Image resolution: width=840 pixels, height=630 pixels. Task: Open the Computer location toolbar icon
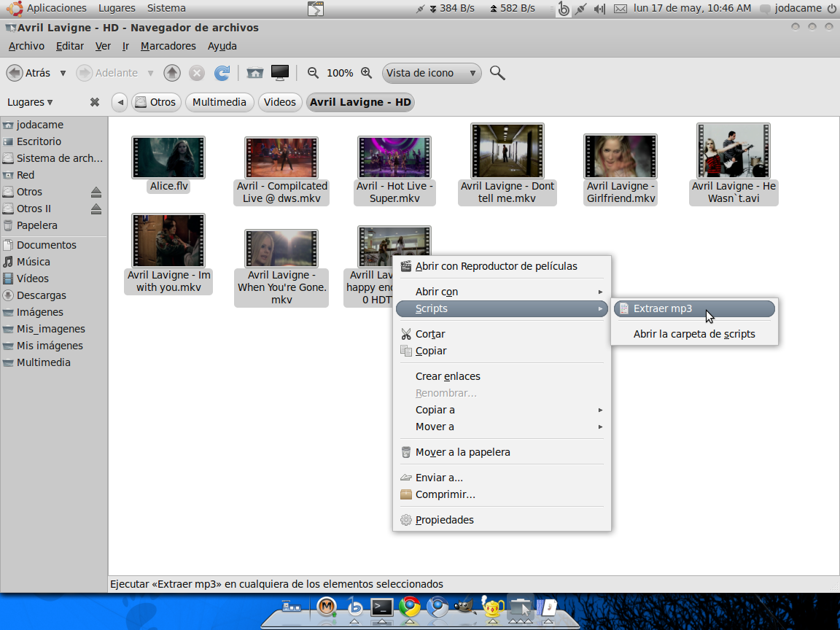pyautogui.click(x=280, y=73)
